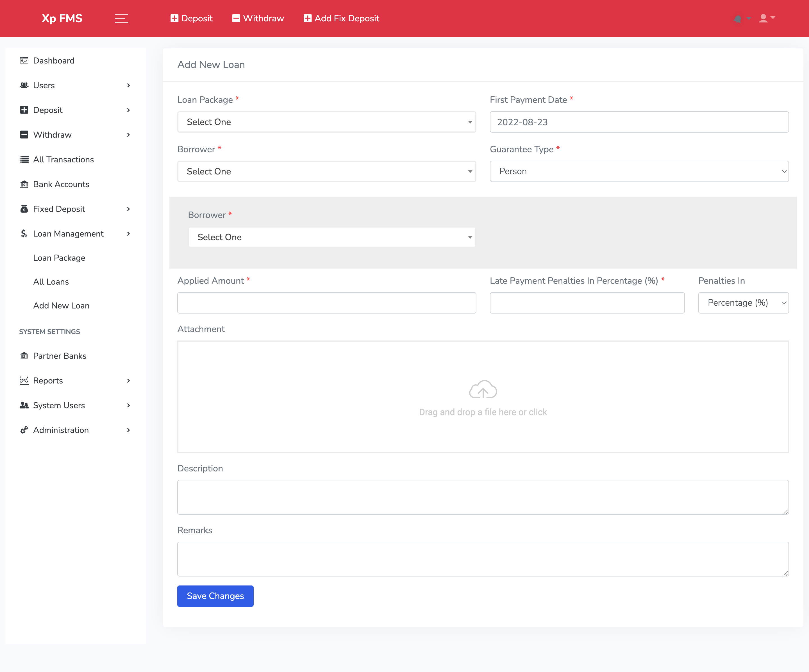Screen dimensions: 809x672
Task: Collapse the Loan Management chevron
Action: pos(128,234)
